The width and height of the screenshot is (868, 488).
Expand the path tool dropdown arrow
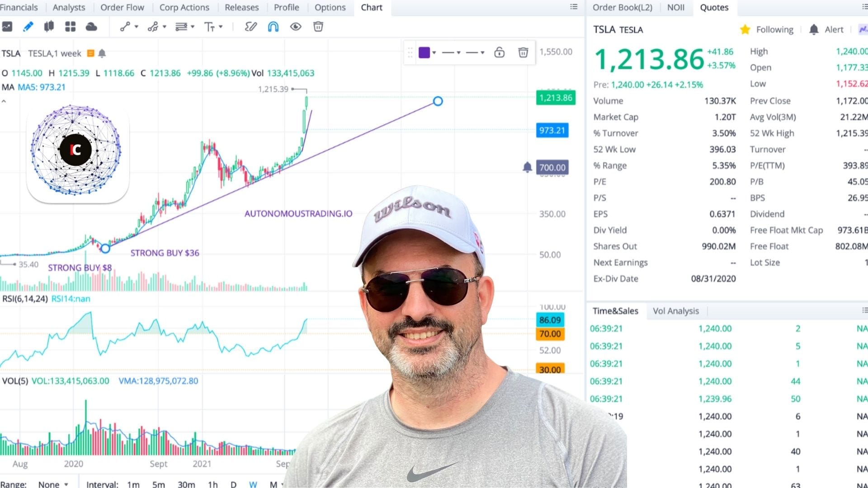(164, 27)
